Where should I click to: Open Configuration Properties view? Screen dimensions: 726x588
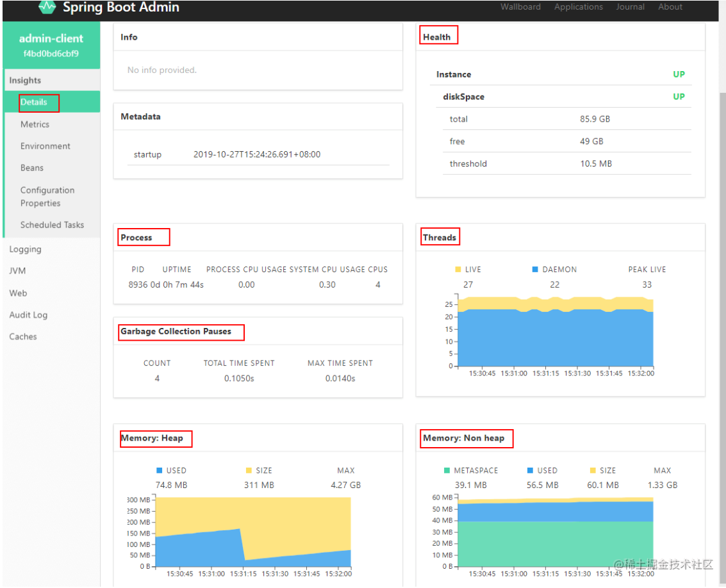[47, 197]
